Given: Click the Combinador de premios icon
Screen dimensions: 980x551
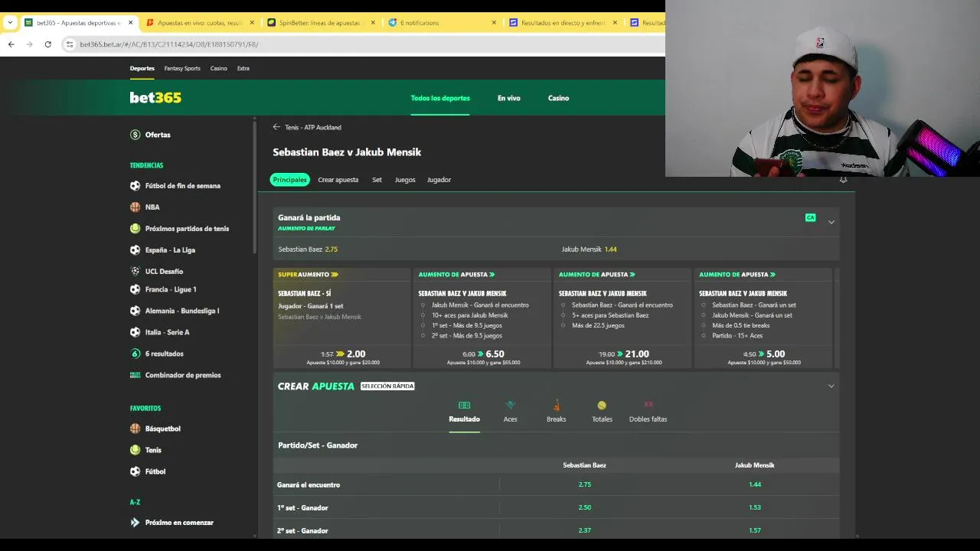Looking at the screenshot, I should 136,376.
